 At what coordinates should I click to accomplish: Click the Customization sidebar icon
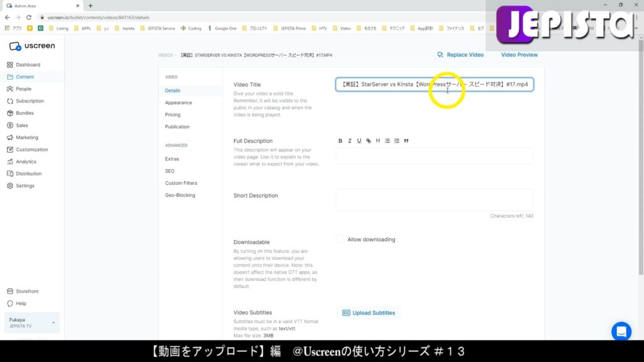point(10,150)
